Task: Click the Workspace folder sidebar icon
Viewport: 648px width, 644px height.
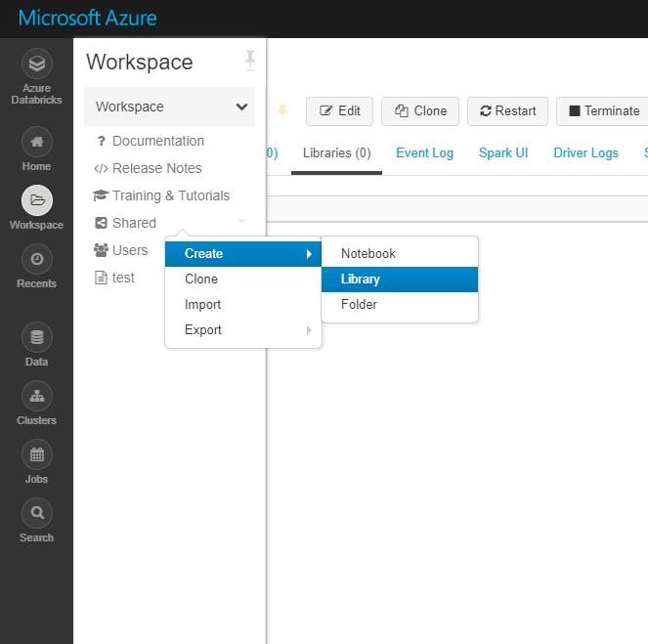Action: click(37, 200)
